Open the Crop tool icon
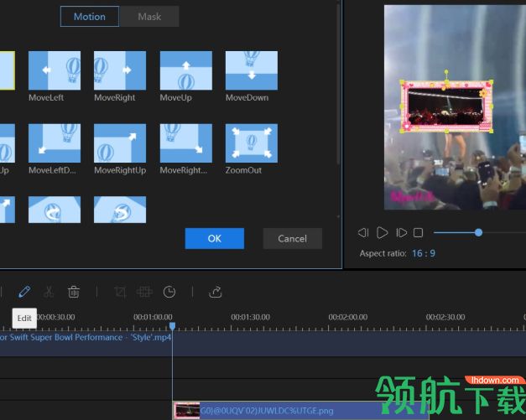 (120, 292)
